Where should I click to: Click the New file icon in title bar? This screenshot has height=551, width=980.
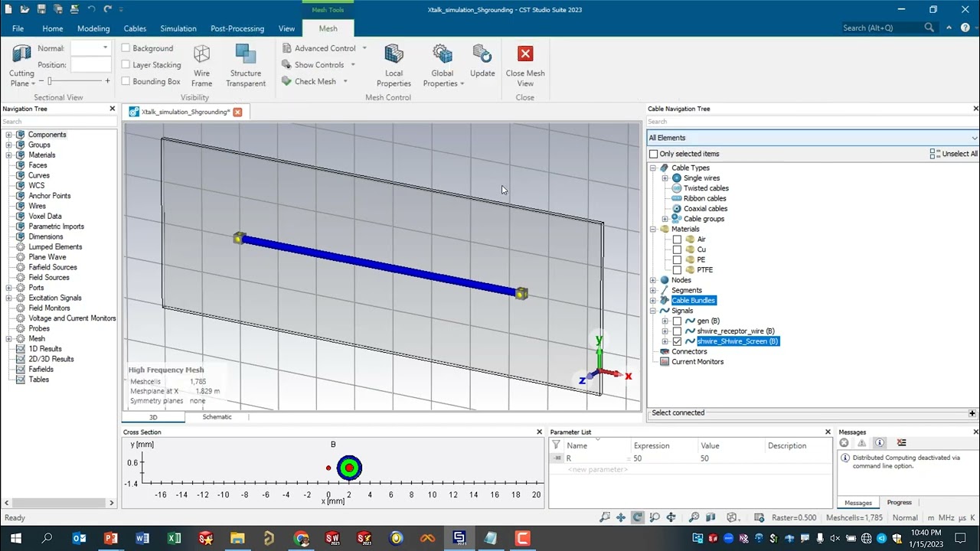coord(10,9)
